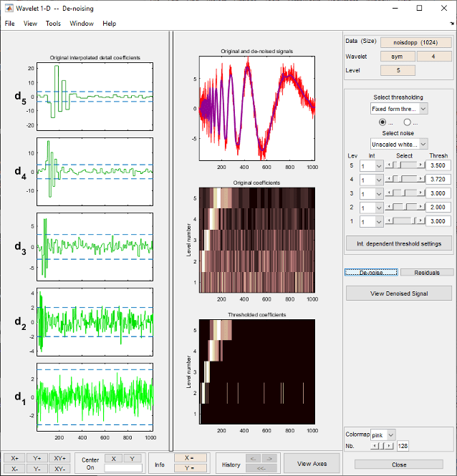Open the View menu
The height and width of the screenshot is (476, 457).
[30, 24]
